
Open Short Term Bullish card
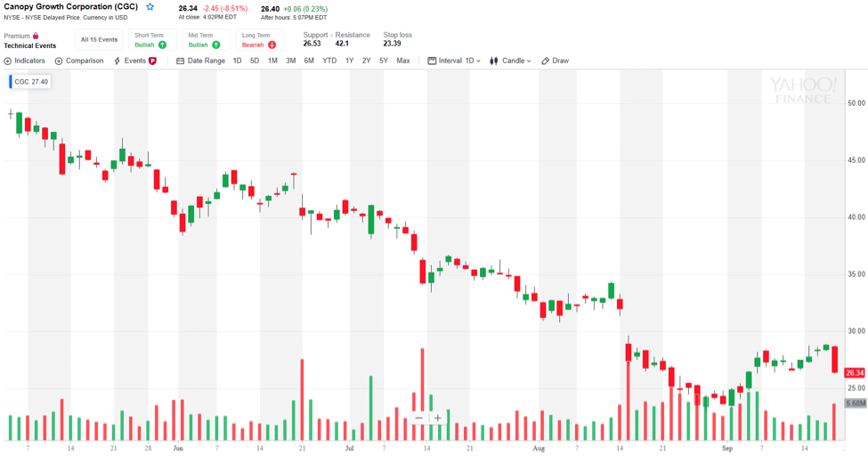click(153, 39)
